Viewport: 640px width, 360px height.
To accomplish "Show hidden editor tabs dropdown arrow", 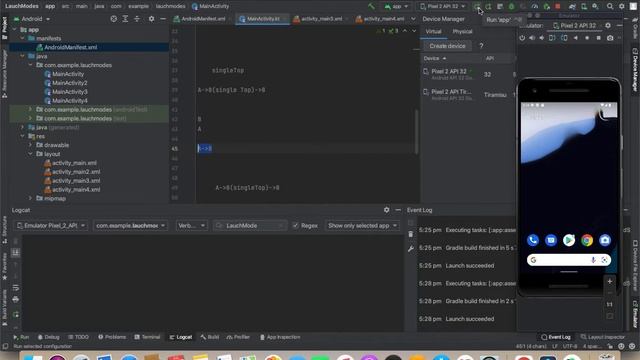I will coord(413,19).
